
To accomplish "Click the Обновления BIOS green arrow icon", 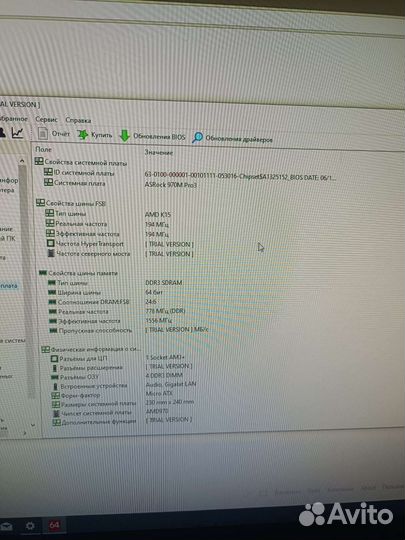I will pos(124,136).
